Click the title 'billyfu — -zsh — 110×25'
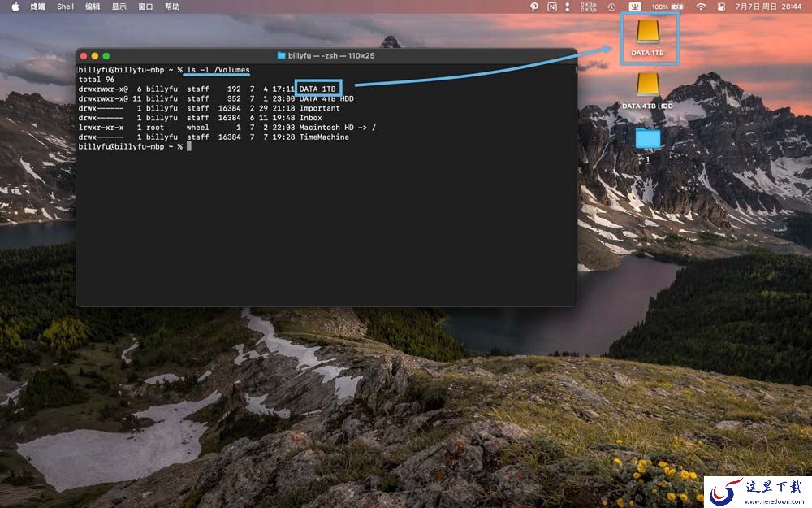 click(x=331, y=55)
